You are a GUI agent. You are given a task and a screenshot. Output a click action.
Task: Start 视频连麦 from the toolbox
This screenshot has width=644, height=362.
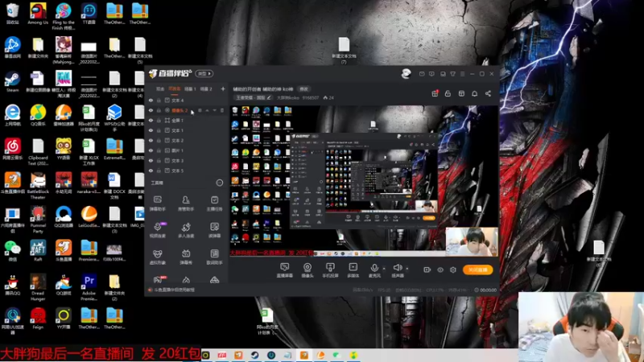click(x=157, y=230)
